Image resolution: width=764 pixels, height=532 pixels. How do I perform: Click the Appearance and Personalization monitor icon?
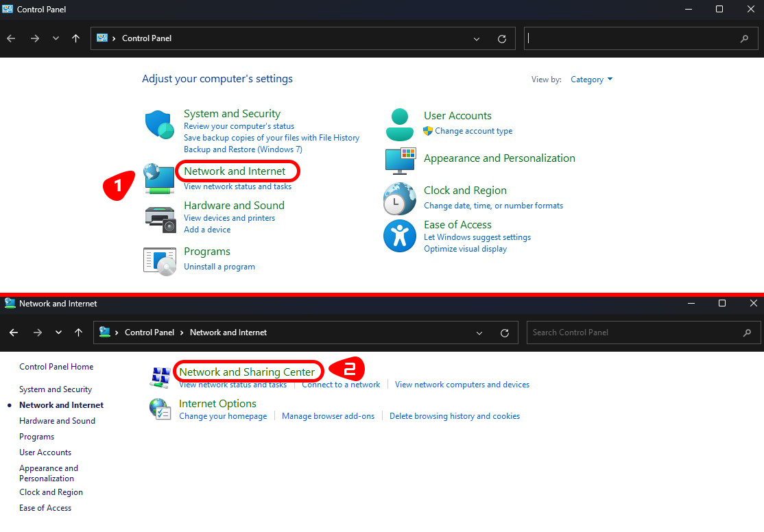(x=400, y=160)
